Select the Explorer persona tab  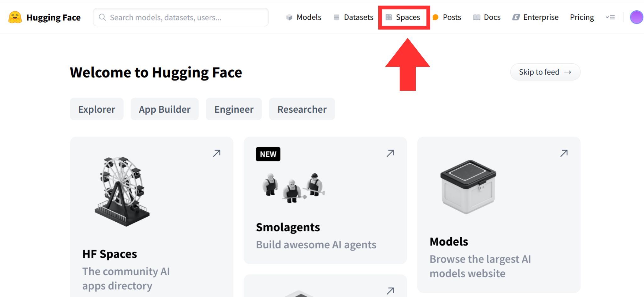tap(97, 109)
